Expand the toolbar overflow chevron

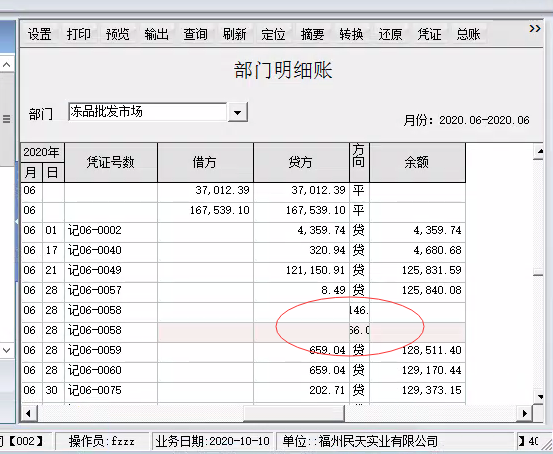[x=535, y=29]
